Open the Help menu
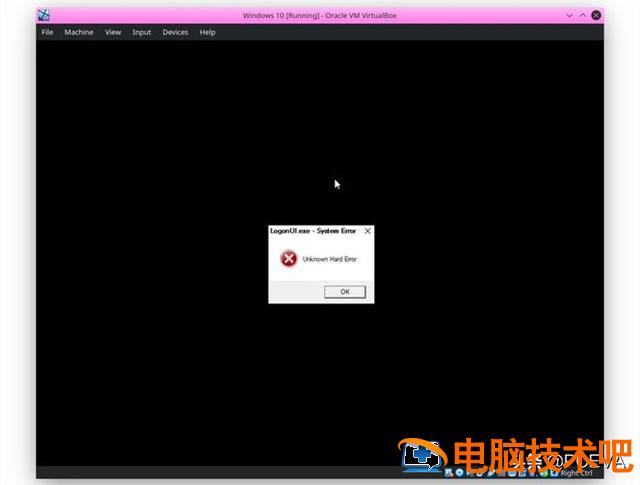Image resolution: width=640 pixels, height=485 pixels. [207, 32]
